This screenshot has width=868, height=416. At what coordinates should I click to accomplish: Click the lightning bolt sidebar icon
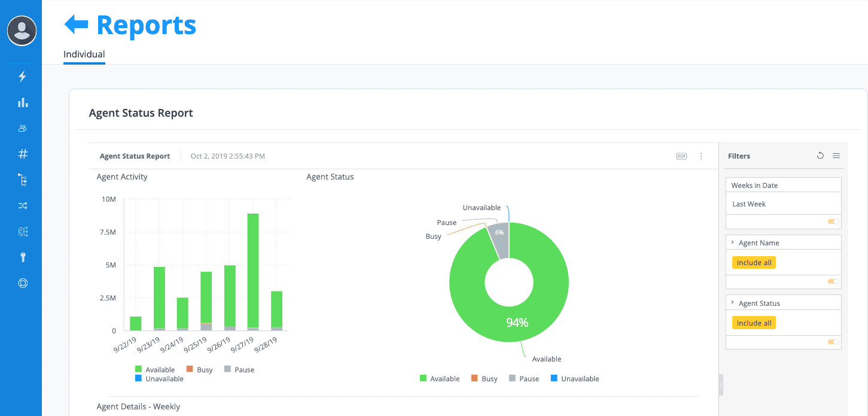click(x=23, y=77)
